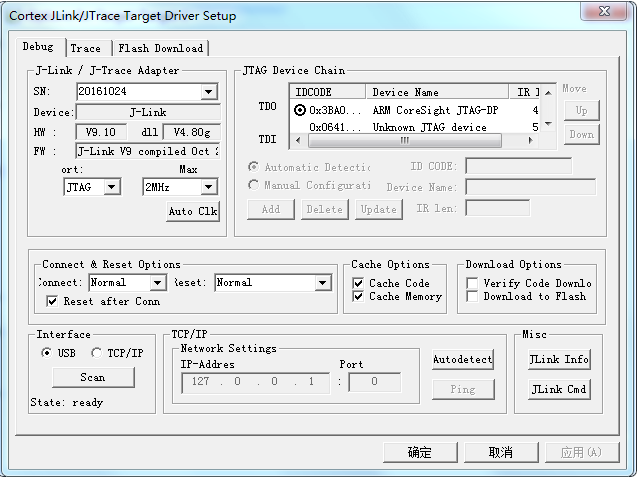Screen dimensions: 639x478
Task: Click down arrow of device list vertical scrollbar
Action: (549, 124)
